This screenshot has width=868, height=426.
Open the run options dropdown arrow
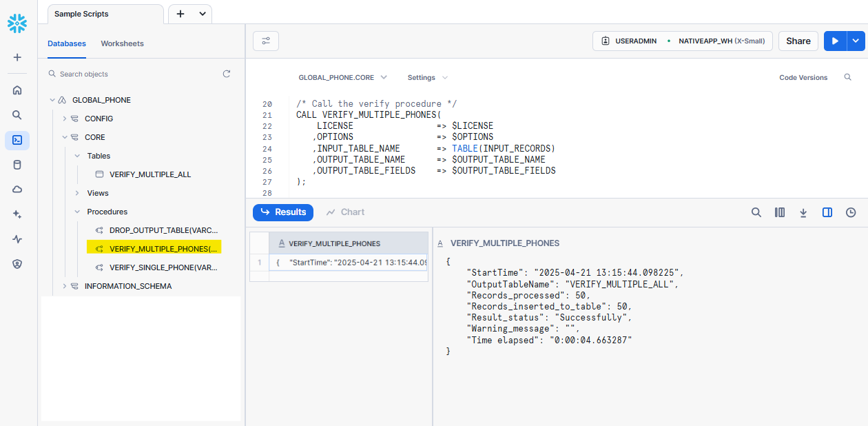pos(855,41)
